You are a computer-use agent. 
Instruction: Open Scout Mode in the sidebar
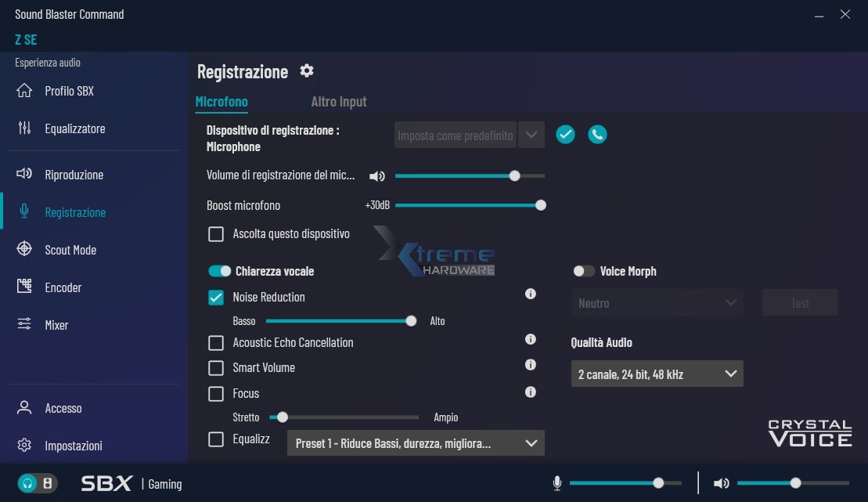click(70, 250)
